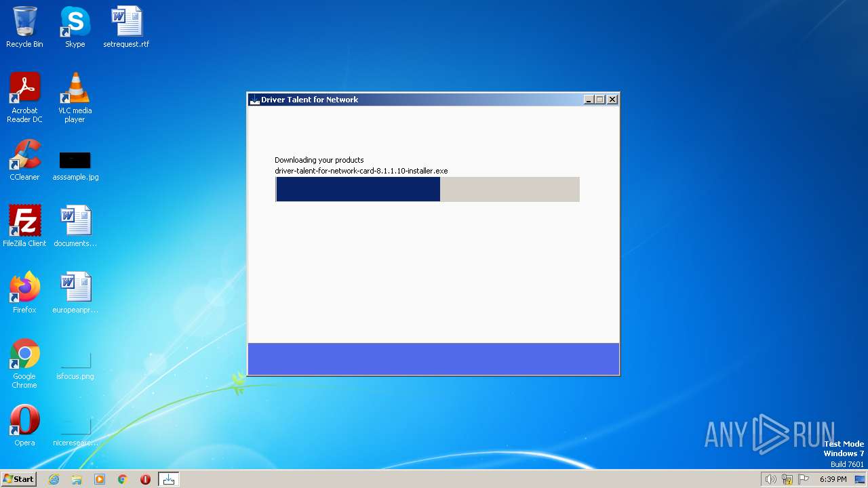The height and width of the screenshot is (488, 868).
Task: Close the Driver Talent for Network window
Action: 612,100
